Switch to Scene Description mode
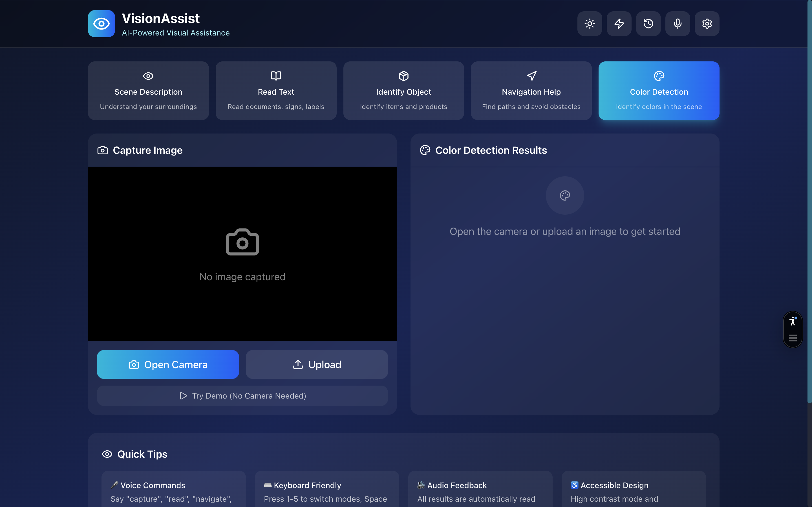The height and width of the screenshot is (507, 812). 148,90
